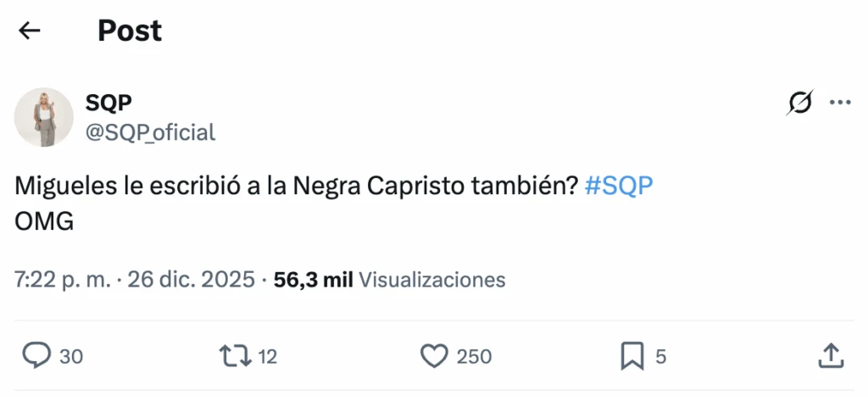Open the three-dot more options menu

(x=839, y=103)
